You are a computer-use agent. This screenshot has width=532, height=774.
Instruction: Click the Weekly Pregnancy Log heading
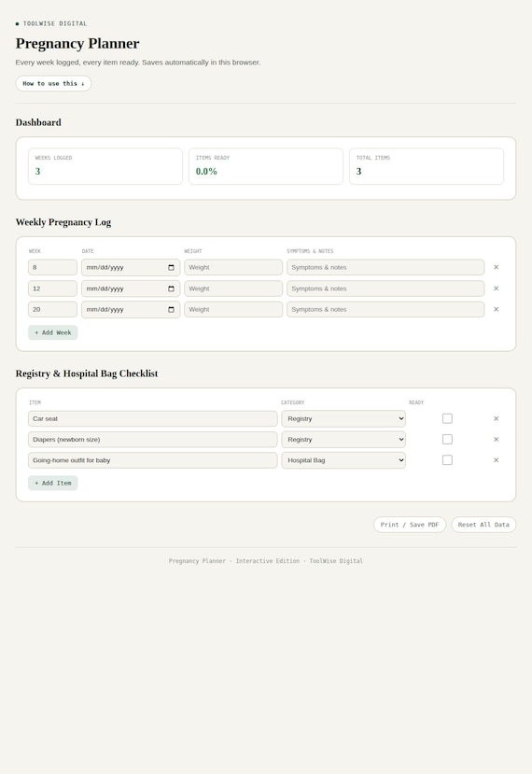click(x=63, y=222)
